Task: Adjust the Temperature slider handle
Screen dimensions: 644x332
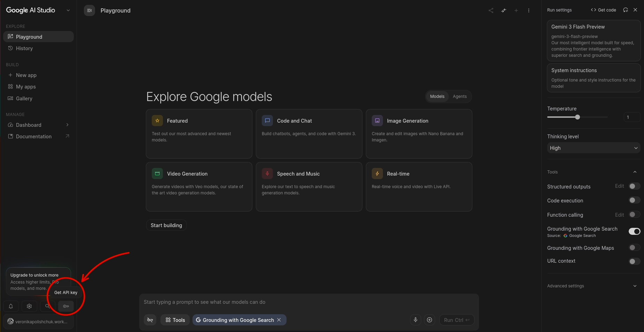Action: (578, 117)
